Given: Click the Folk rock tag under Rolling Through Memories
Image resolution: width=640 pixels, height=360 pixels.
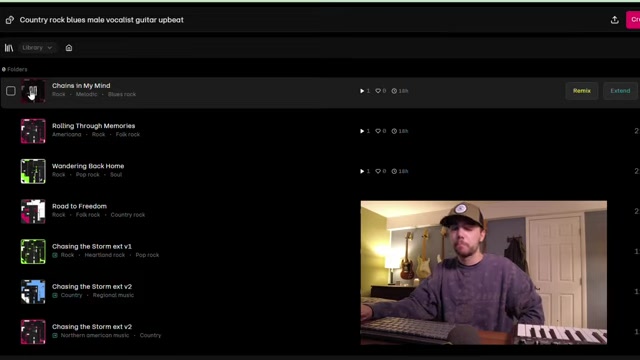Looking at the screenshot, I should point(128,134).
